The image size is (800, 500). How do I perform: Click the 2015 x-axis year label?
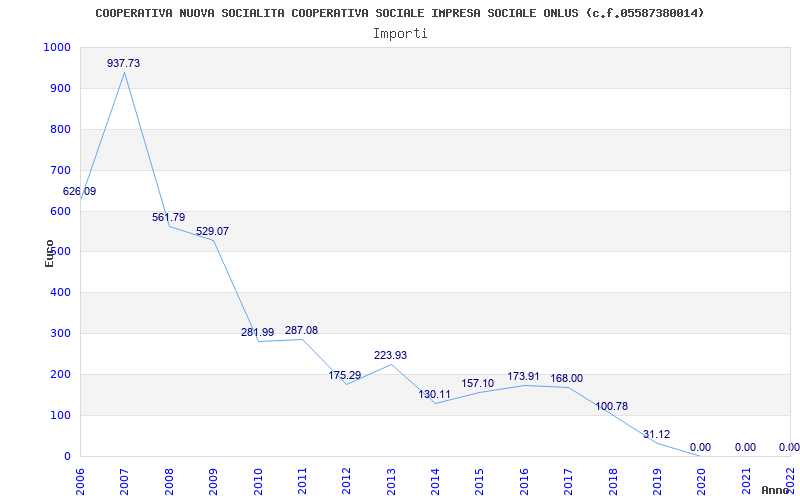tap(480, 481)
